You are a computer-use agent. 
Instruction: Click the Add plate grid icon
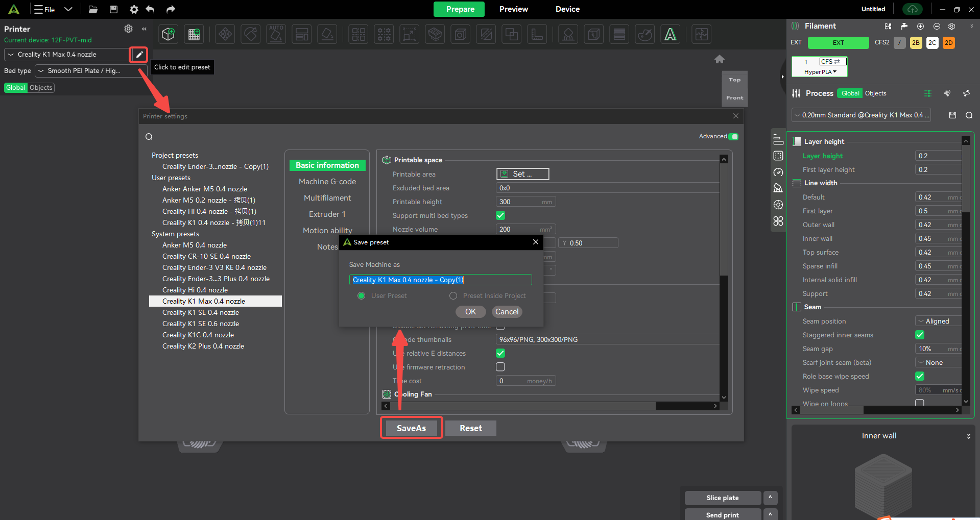click(x=194, y=34)
